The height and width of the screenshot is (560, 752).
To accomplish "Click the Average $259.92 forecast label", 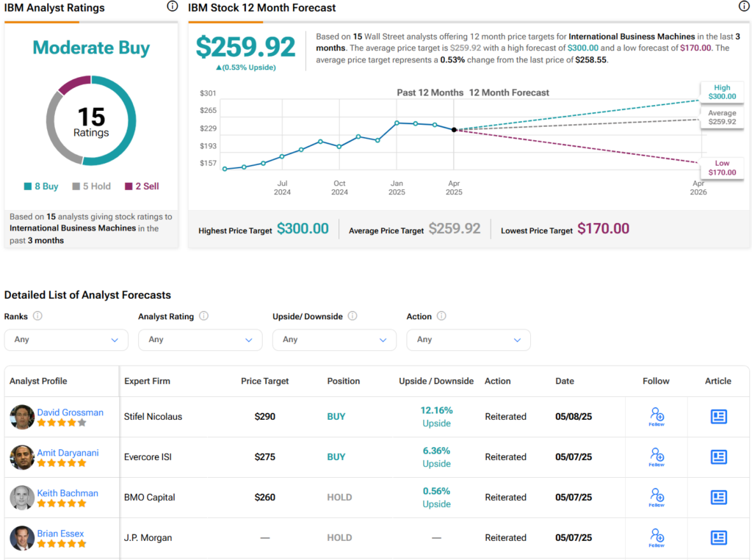I will tap(722, 117).
